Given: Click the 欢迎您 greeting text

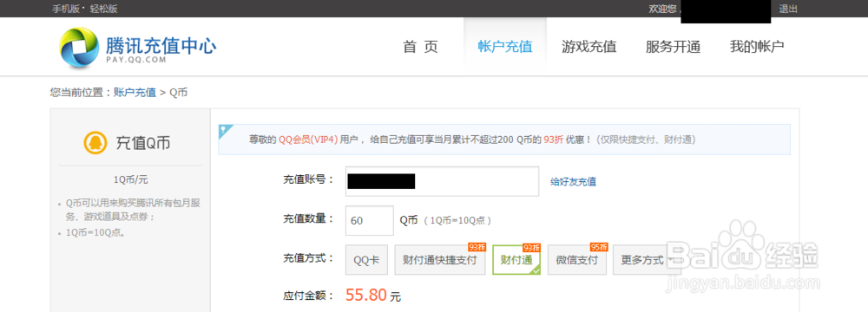Looking at the screenshot, I should click(x=662, y=9).
